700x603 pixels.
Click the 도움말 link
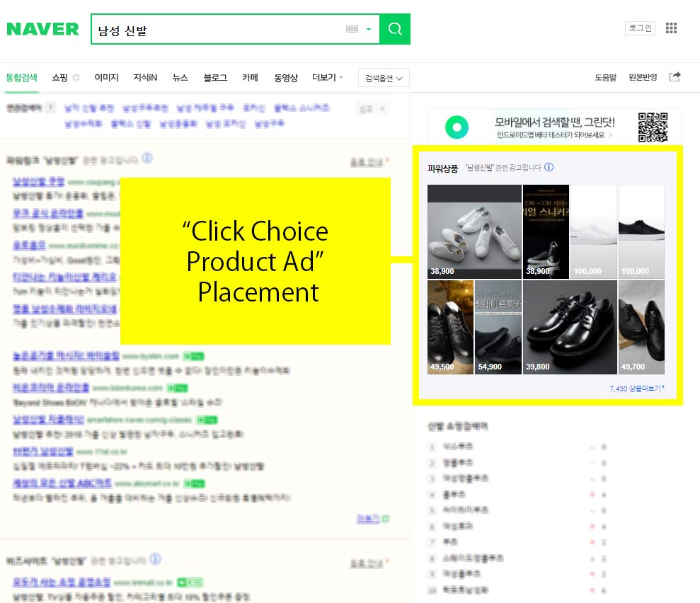[x=605, y=78]
